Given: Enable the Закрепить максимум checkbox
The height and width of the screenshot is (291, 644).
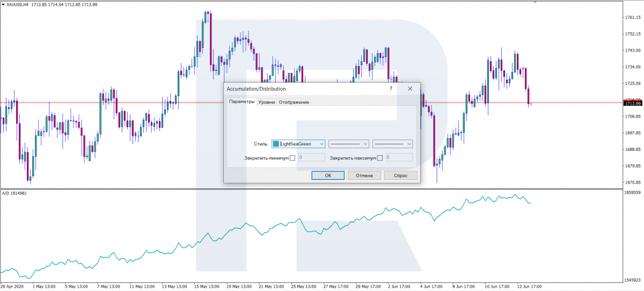Looking at the screenshot, I should 380,158.
